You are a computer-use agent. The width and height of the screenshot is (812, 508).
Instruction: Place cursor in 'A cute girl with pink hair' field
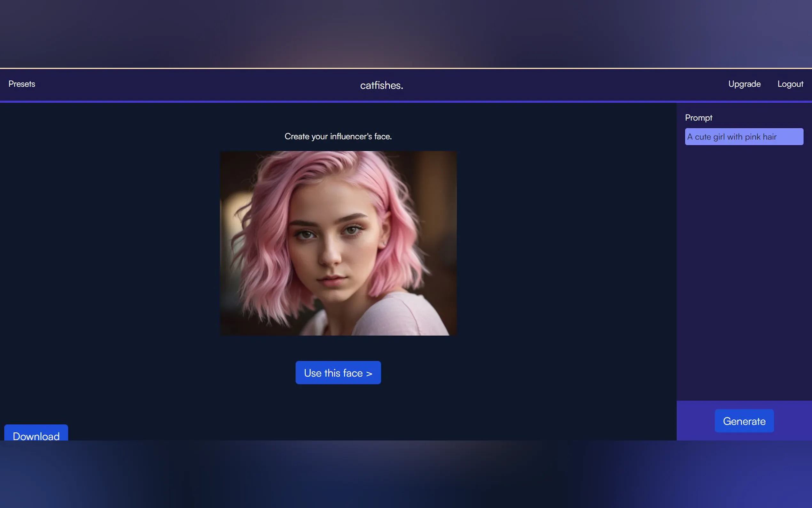744,137
